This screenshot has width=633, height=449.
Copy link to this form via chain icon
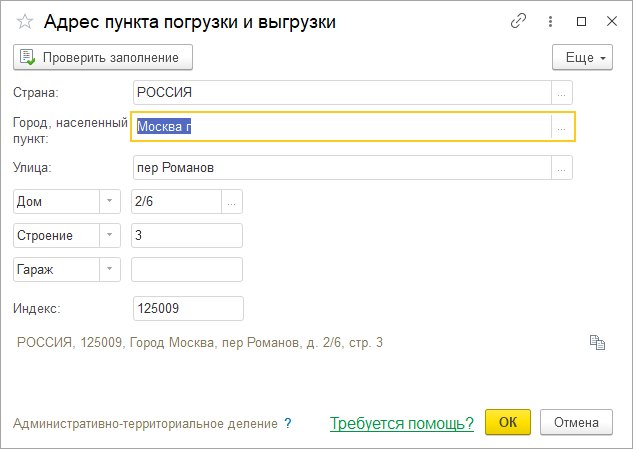click(518, 21)
